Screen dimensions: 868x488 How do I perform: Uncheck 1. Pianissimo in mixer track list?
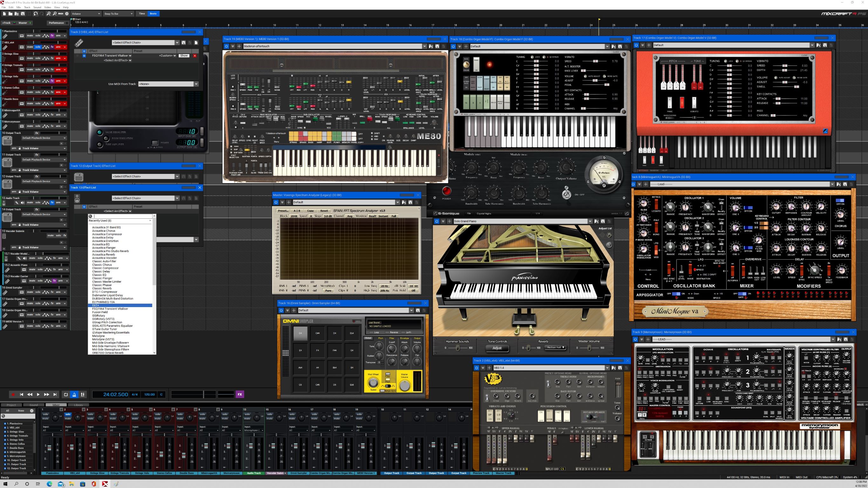5,424
